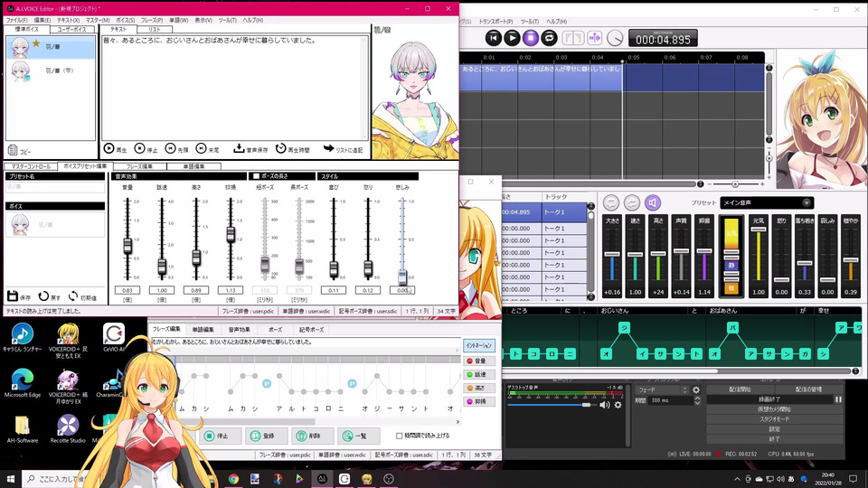868x488 pixels.
Task: Click the 音声保存 save audio icon
Action: (x=239, y=149)
